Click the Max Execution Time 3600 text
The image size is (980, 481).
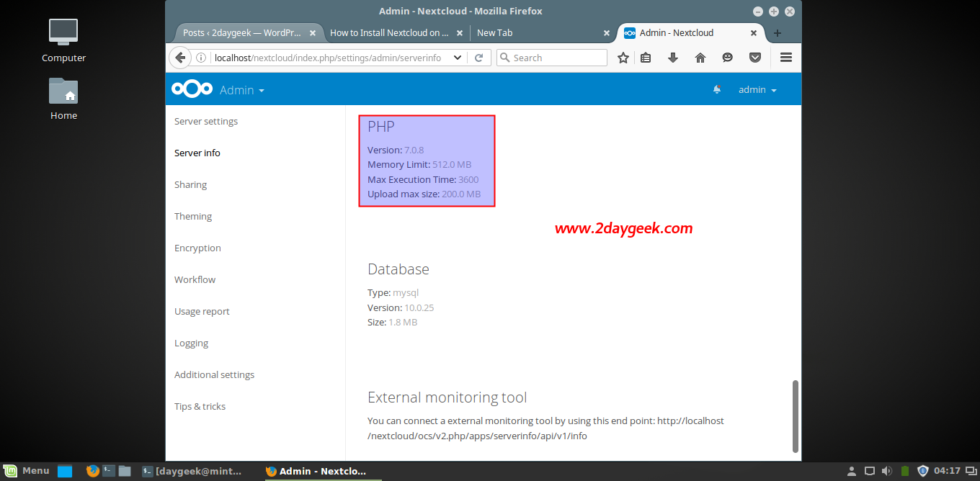[423, 179]
